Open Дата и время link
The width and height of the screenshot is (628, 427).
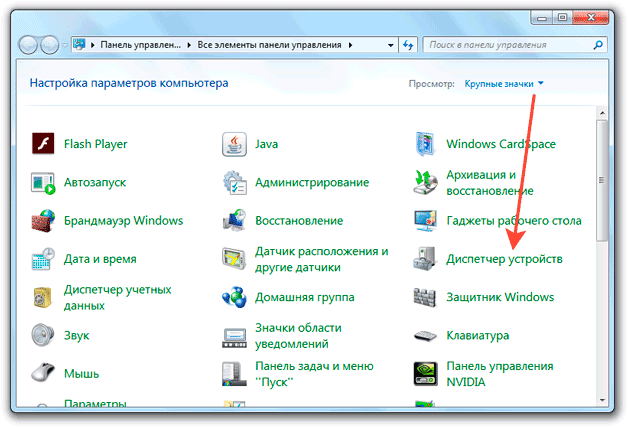coord(100,259)
